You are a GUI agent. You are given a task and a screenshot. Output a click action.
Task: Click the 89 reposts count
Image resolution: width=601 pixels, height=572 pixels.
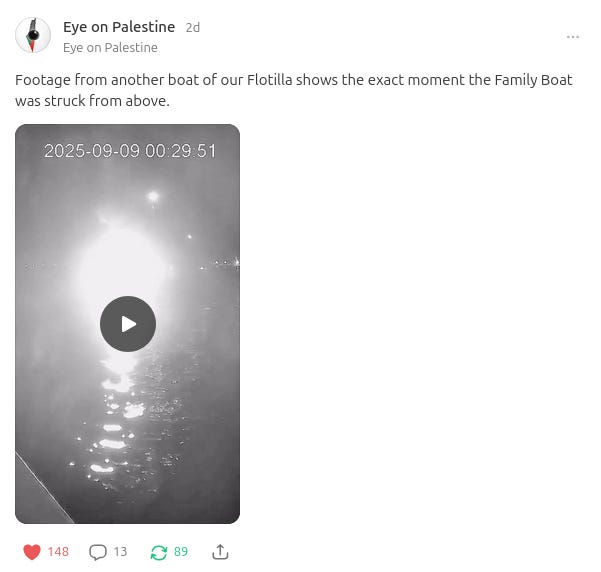[x=181, y=552]
